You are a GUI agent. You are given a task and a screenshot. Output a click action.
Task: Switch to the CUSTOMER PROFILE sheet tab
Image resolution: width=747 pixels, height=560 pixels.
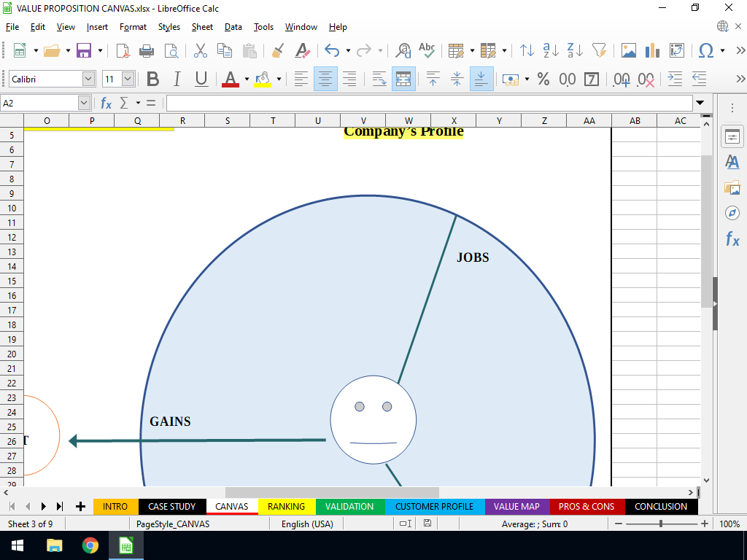point(434,506)
